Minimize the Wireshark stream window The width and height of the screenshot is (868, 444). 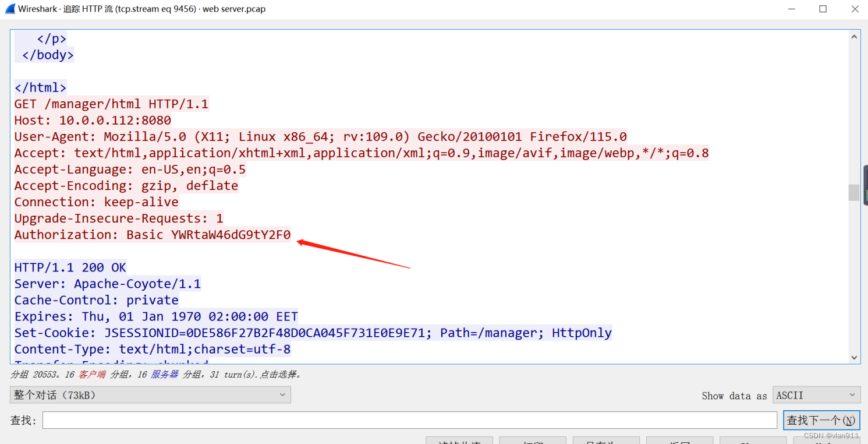click(791, 9)
